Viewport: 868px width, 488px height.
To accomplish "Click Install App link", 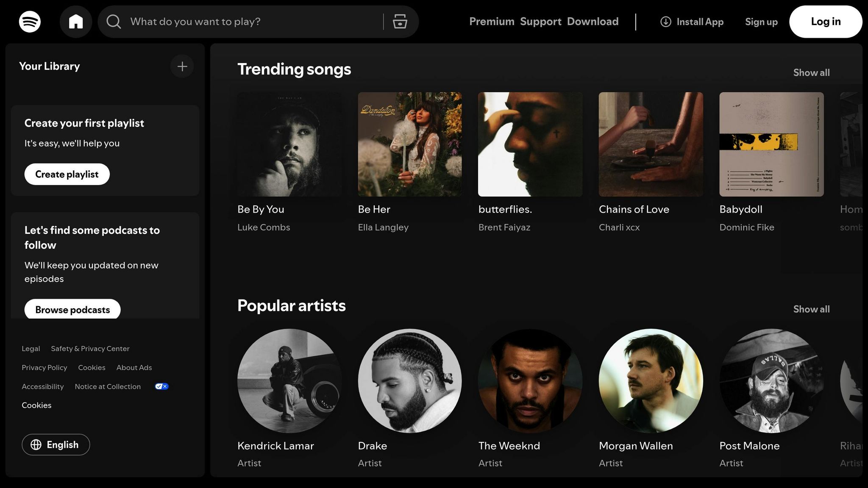I will pyautogui.click(x=692, y=22).
